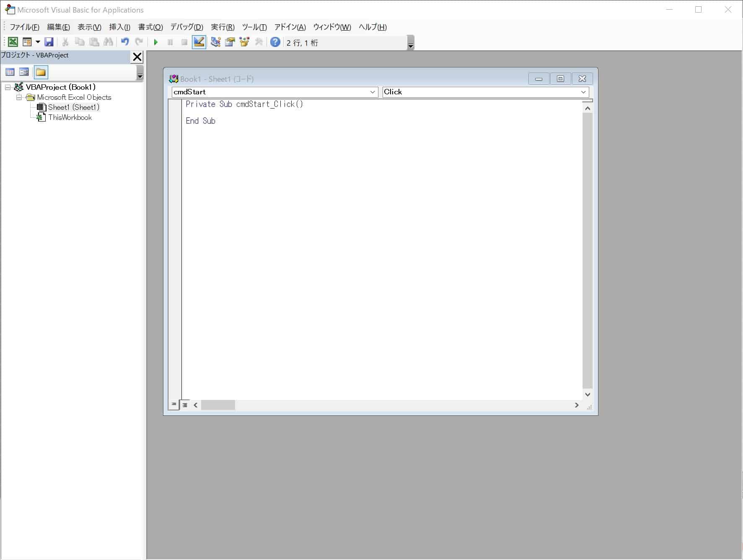Viewport: 743px width, 560px height.
Task: Open Object Browser toolbar icon
Action: click(244, 42)
